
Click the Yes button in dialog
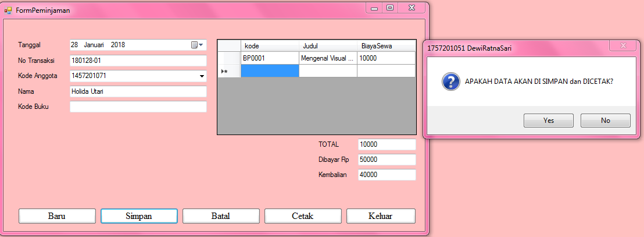tap(548, 121)
